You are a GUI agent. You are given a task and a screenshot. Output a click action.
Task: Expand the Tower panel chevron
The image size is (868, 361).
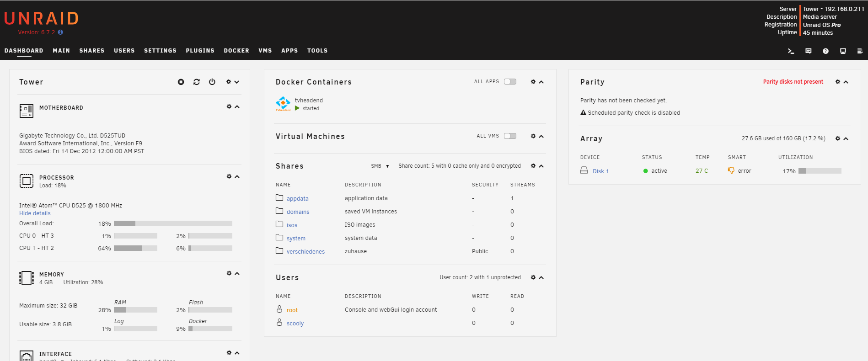click(237, 82)
